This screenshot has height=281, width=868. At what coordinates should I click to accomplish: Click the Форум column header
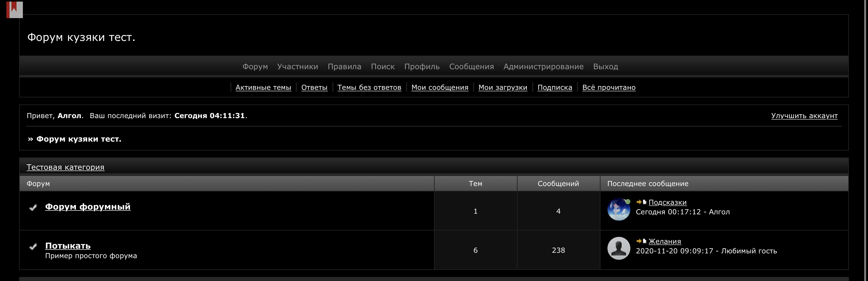pos(38,184)
